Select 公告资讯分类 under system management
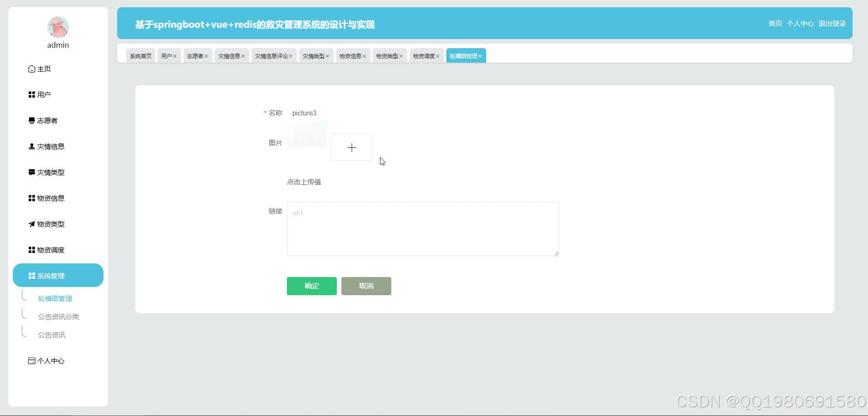Screen dimensions: 868x416 (x=59, y=316)
